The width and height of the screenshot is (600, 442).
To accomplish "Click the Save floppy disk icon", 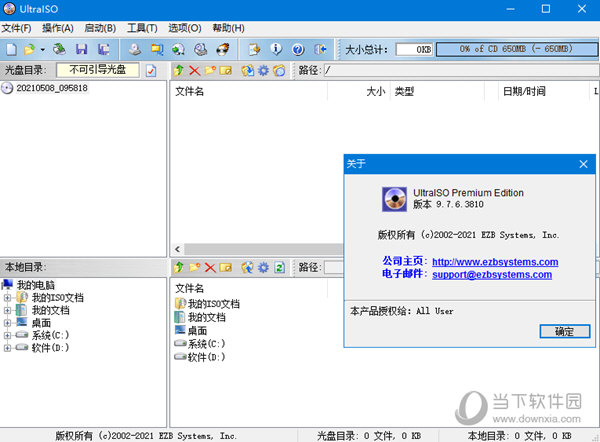I will click(82, 49).
